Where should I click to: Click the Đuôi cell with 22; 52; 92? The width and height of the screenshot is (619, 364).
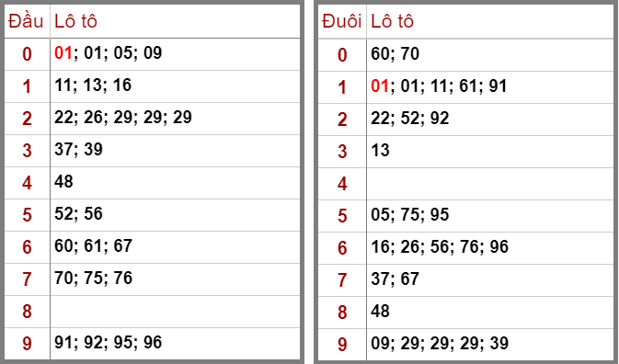[490, 119]
